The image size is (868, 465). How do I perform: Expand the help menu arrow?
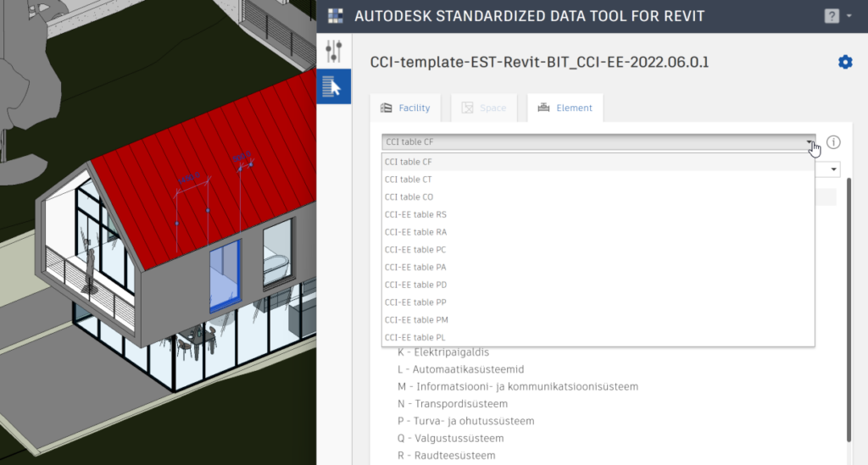pyautogui.click(x=849, y=16)
